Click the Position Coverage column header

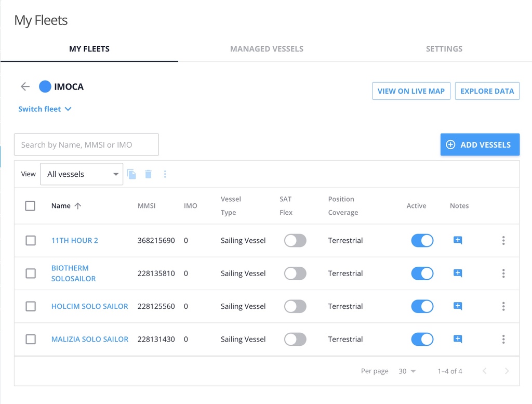point(343,206)
